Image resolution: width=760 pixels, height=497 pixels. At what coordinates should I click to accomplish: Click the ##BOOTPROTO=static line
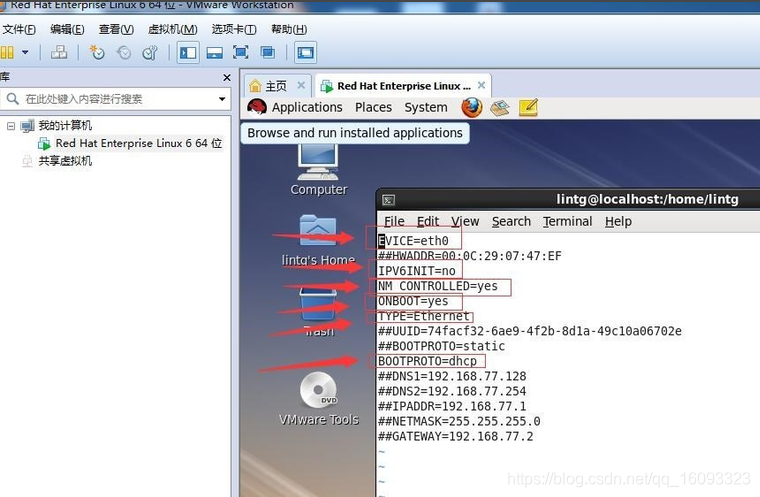click(x=442, y=346)
